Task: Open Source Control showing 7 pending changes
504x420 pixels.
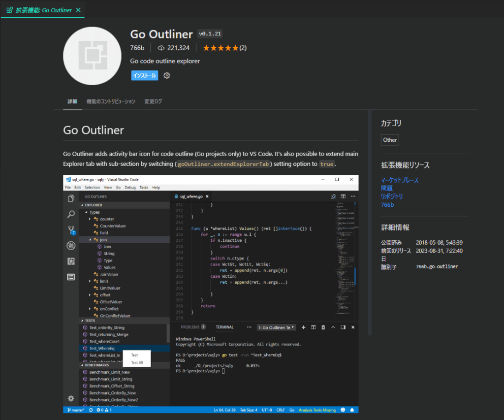Action: (71, 229)
